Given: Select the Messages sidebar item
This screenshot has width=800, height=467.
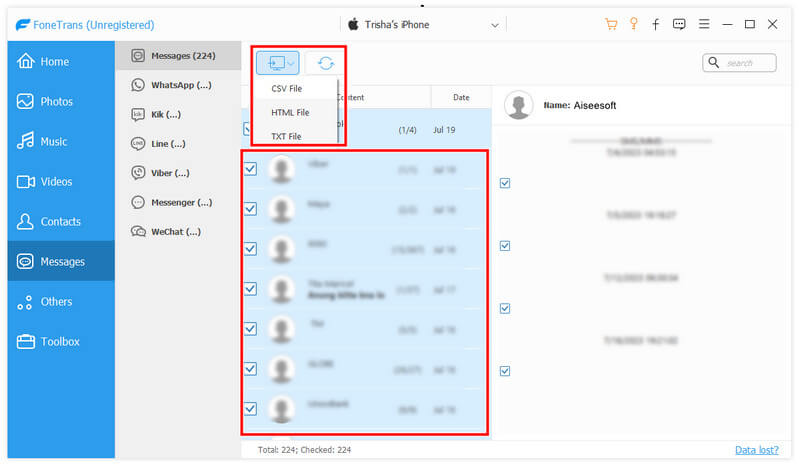Looking at the screenshot, I should [61, 261].
